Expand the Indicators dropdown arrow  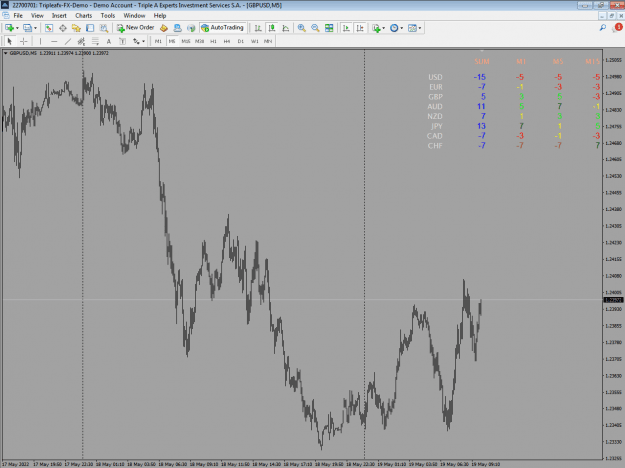click(x=383, y=28)
